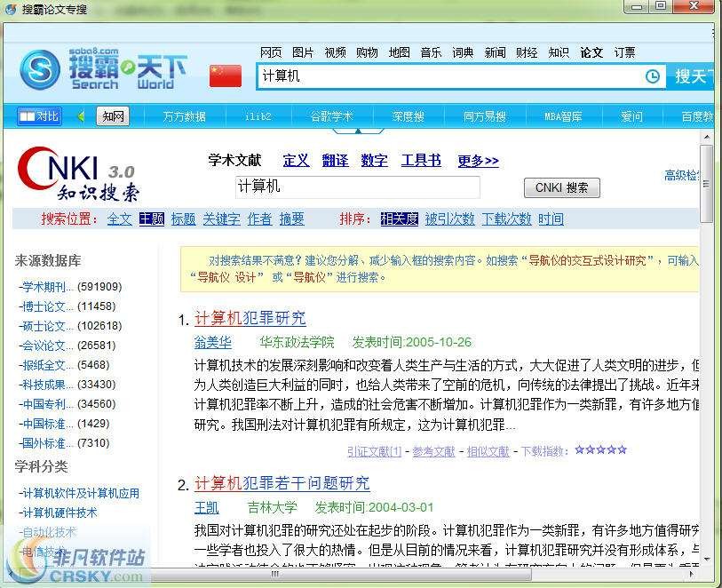Open the 音乐 search category
This screenshot has height=588, width=722.
click(431, 52)
